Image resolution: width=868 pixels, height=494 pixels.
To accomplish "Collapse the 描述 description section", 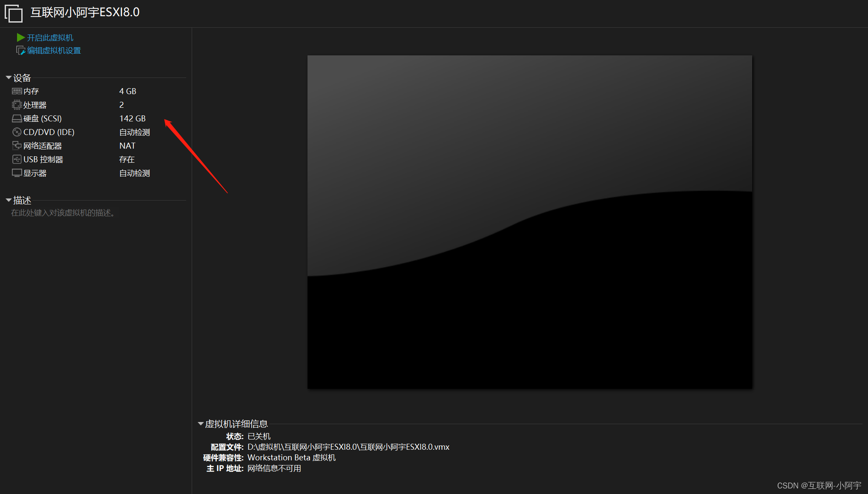I will click(9, 200).
